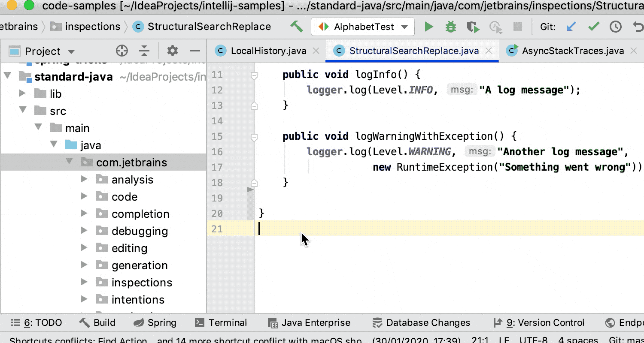Collapse all nodes in the Project panel
644x343 pixels.
pyautogui.click(x=144, y=51)
